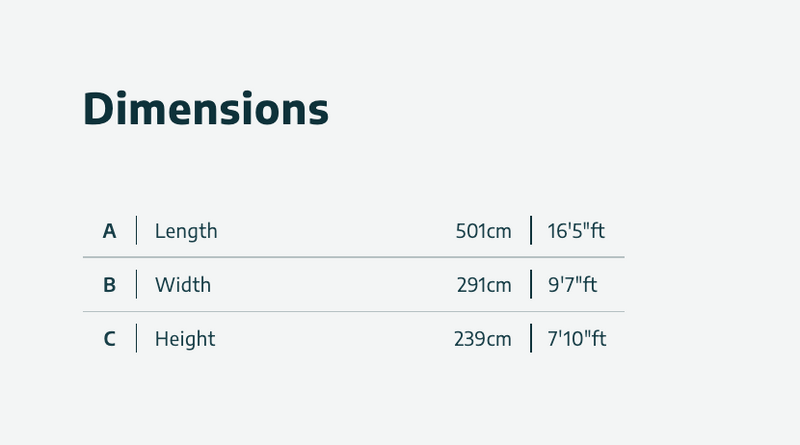Click the 239cm height value
This screenshot has width=800, height=445.
tap(482, 339)
